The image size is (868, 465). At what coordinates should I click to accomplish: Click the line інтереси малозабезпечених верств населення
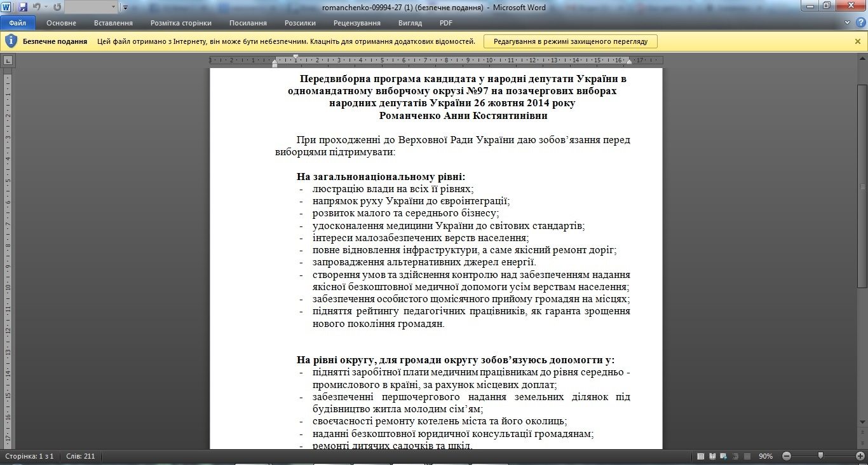pyautogui.click(x=420, y=238)
